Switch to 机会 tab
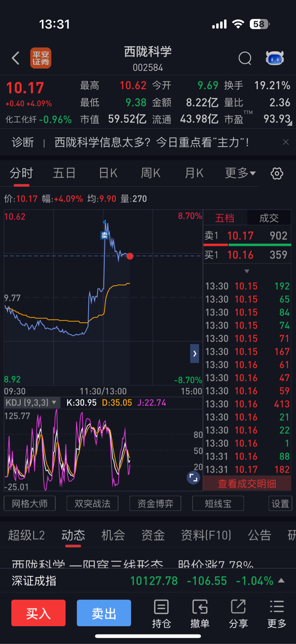 pyautogui.click(x=113, y=535)
